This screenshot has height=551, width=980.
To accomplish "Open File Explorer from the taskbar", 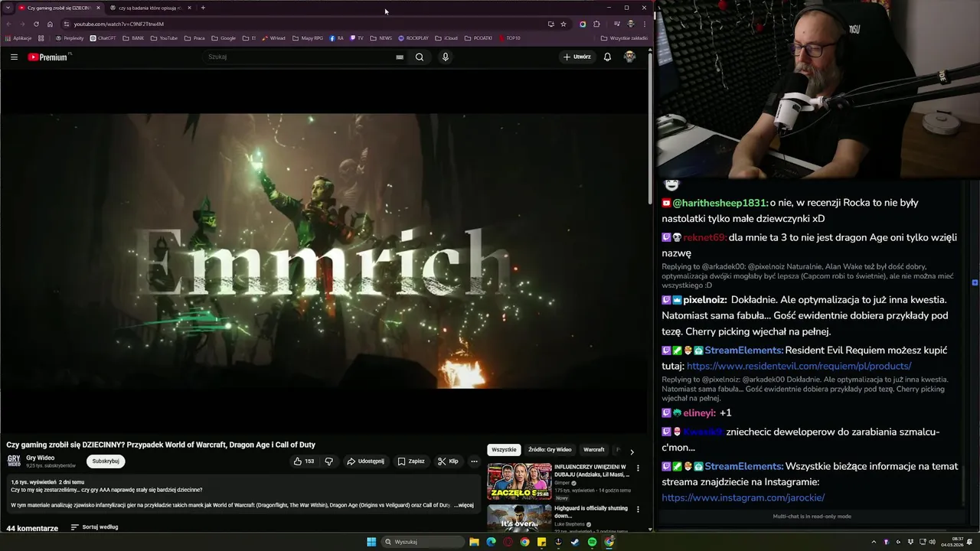I will [x=474, y=542].
